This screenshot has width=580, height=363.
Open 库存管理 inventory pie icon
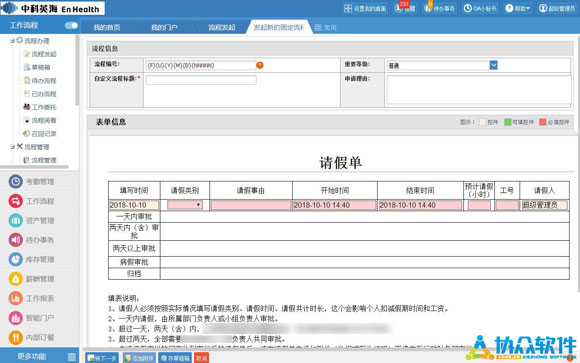(16, 259)
